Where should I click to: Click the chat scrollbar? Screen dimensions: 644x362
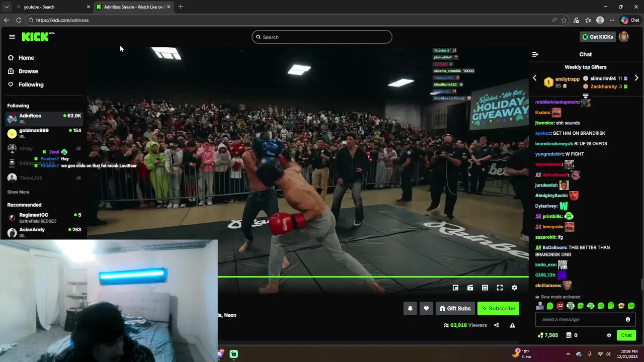coord(641,285)
